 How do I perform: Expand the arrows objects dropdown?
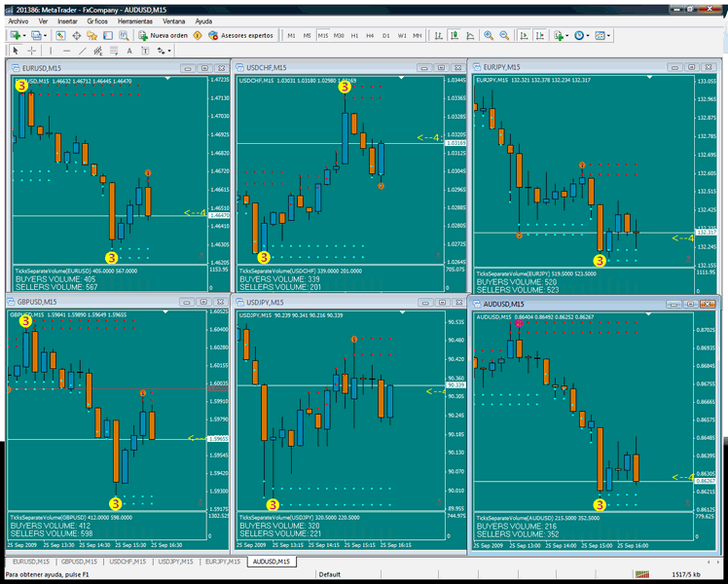click(x=168, y=50)
